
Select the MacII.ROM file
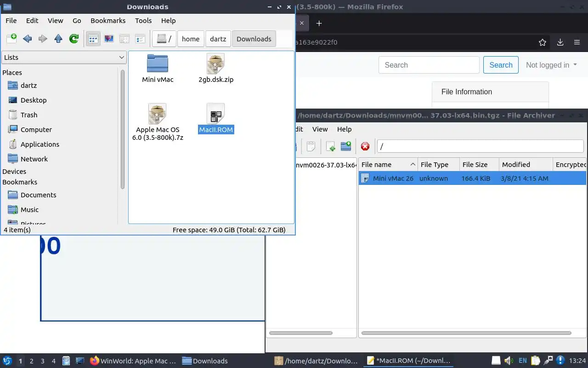click(x=216, y=119)
